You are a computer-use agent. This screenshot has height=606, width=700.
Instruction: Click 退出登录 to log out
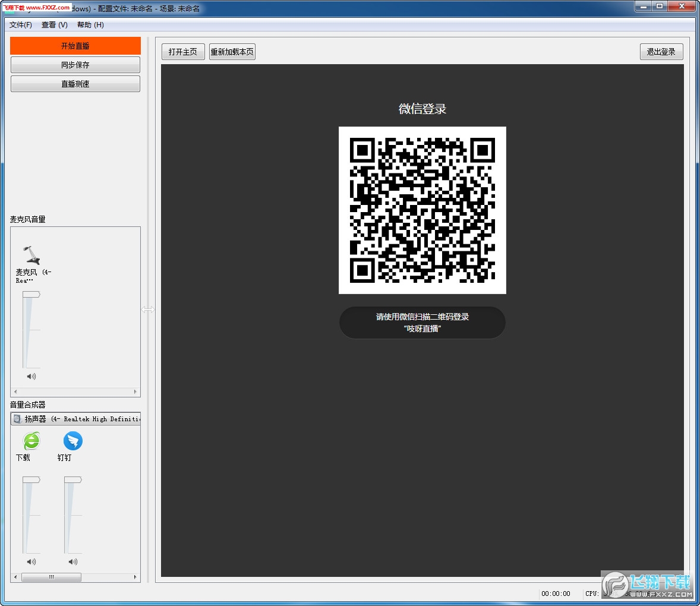pyautogui.click(x=661, y=52)
